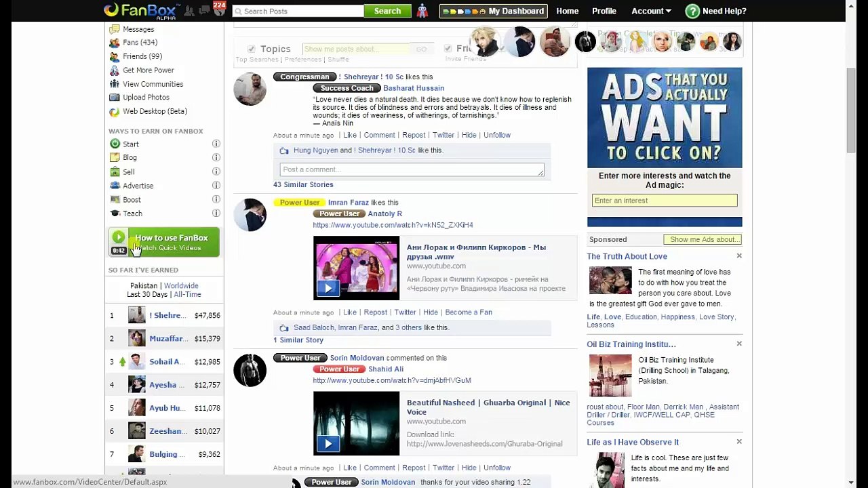Viewport: 868px width, 488px height.
Task: Unfollow on the Basharat Hussain post
Action: pos(497,135)
